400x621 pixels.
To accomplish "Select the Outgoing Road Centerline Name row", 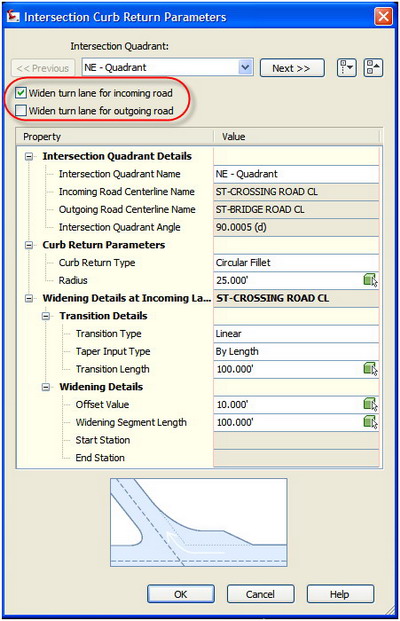I will 198,210.
